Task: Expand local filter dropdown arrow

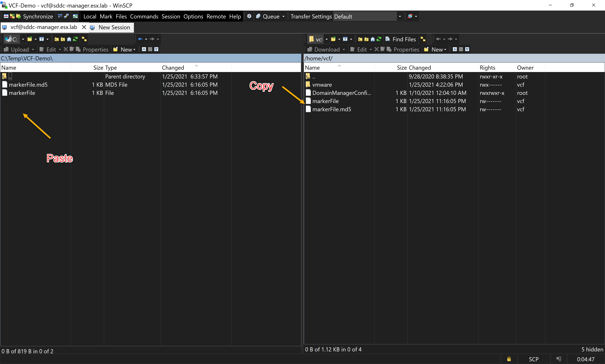Action: coord(47,39)
